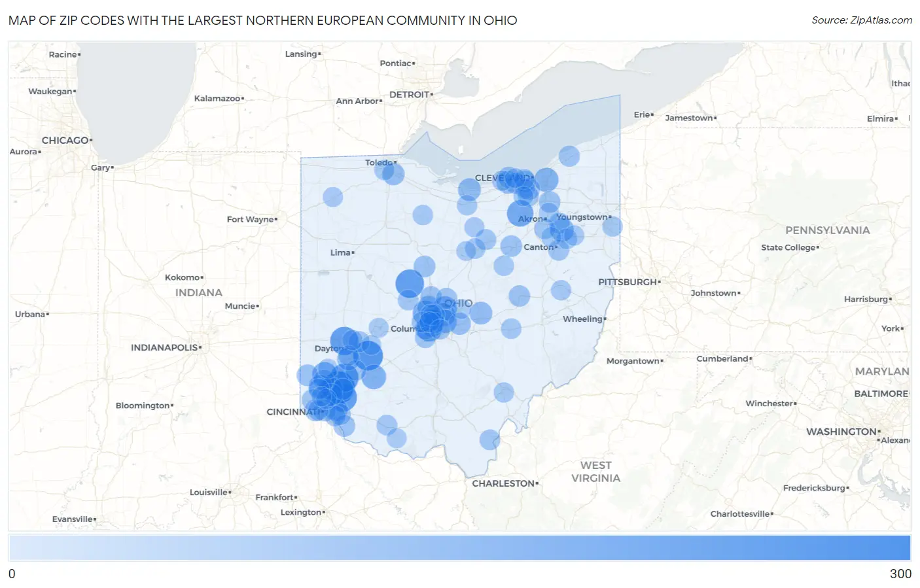Click the Winchester city label

(x=770, y=404)
